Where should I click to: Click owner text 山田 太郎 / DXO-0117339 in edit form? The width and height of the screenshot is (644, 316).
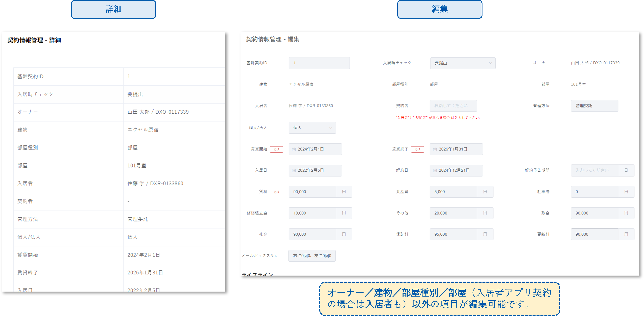(595, 63)
